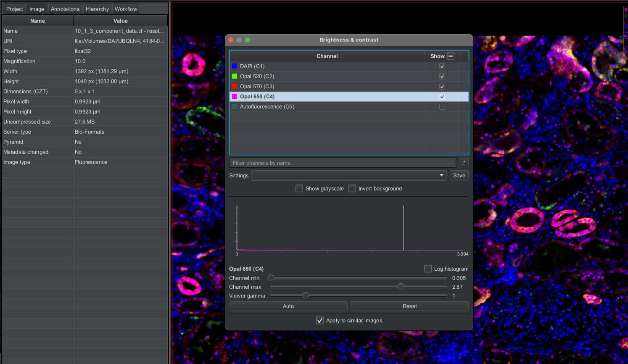The image size is (628, 364).
Task: Enable Invert background
Action: click(352, 188)
